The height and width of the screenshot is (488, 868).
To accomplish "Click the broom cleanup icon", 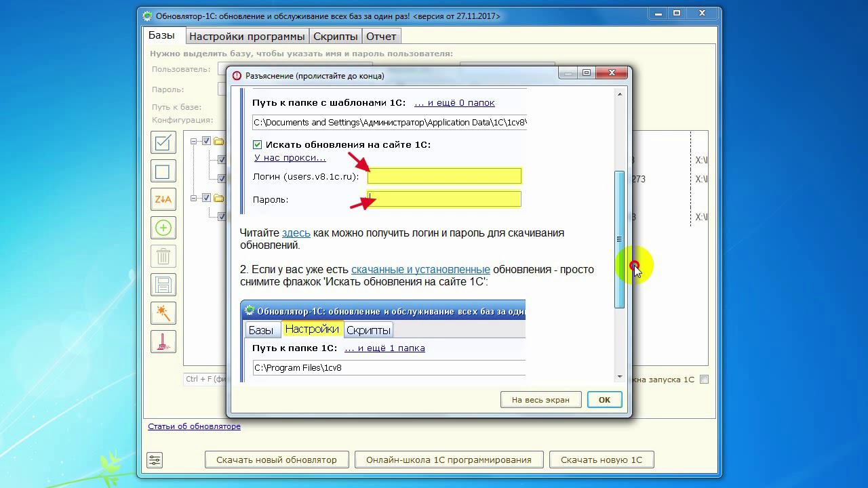I will click(x=163, y=342).
